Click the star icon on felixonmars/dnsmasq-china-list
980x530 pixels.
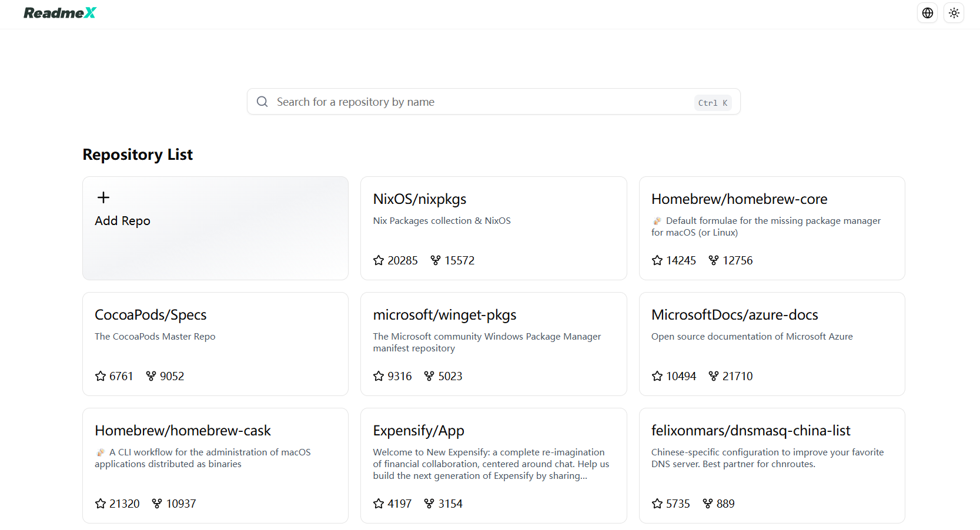657,504
